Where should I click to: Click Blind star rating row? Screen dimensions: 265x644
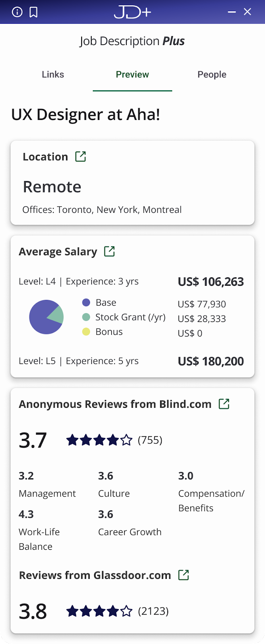tap(99, 440)
